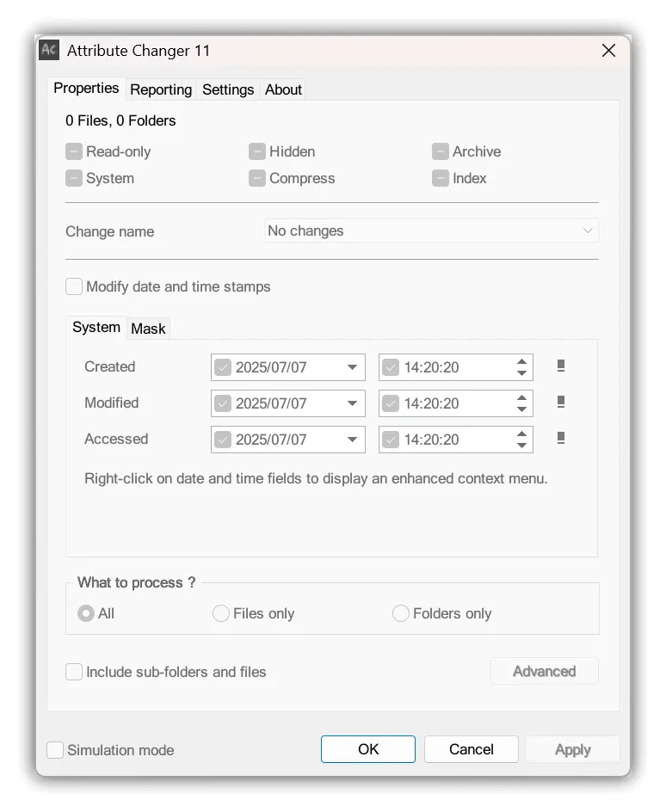Toggle the Read-only attribute checkbox

(74, 151)
